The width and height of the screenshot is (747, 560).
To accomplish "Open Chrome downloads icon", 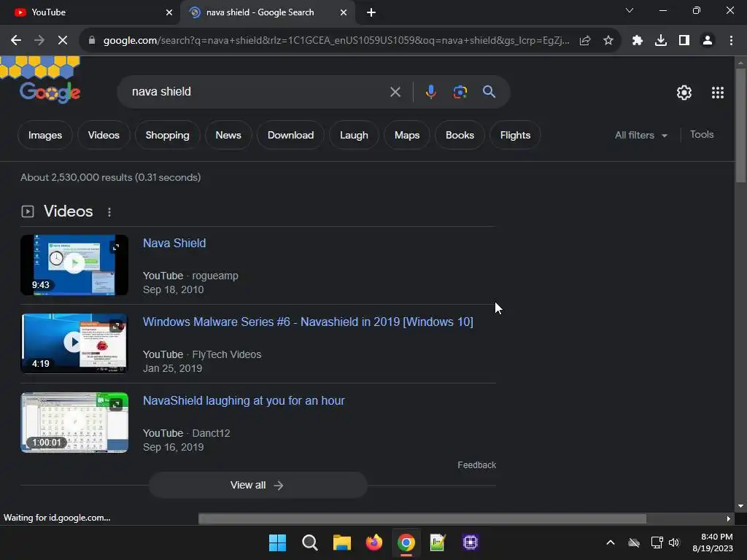I will point(661,41).
